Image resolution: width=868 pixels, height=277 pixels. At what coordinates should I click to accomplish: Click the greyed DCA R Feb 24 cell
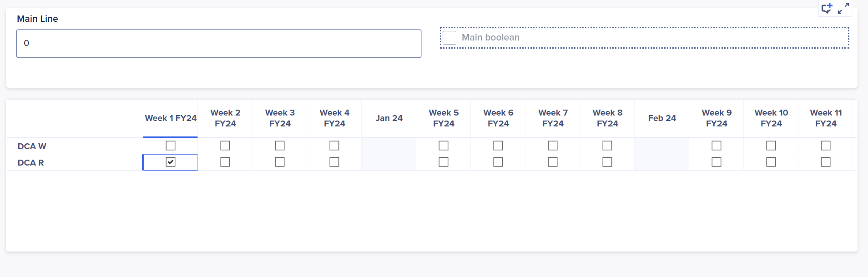tap(662, 162)
